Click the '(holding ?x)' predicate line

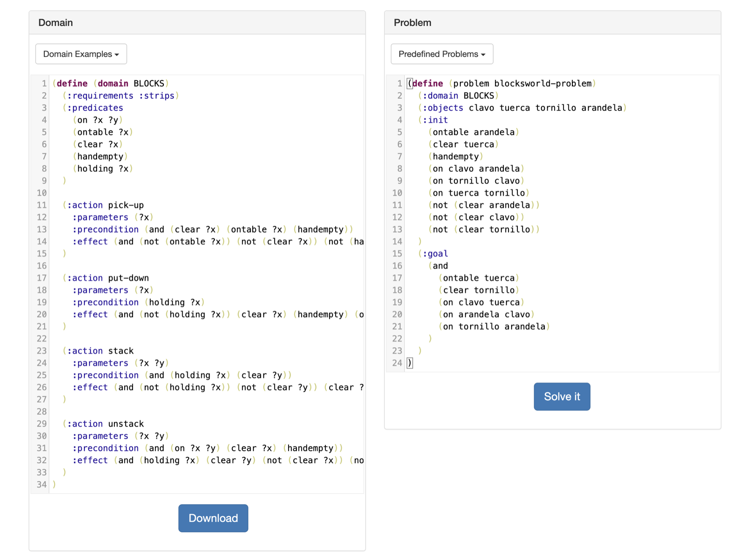[x=103, y=169]
